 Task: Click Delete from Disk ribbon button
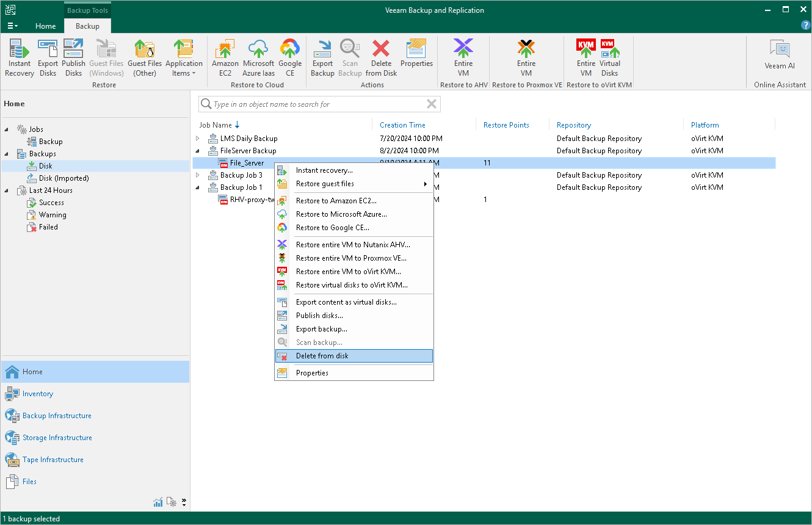point(382,58)
